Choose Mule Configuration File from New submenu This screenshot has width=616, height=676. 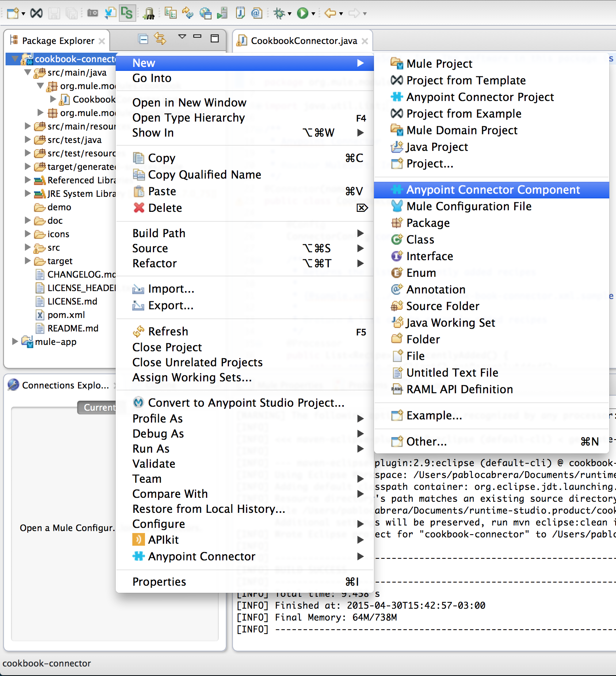(469, 206)
